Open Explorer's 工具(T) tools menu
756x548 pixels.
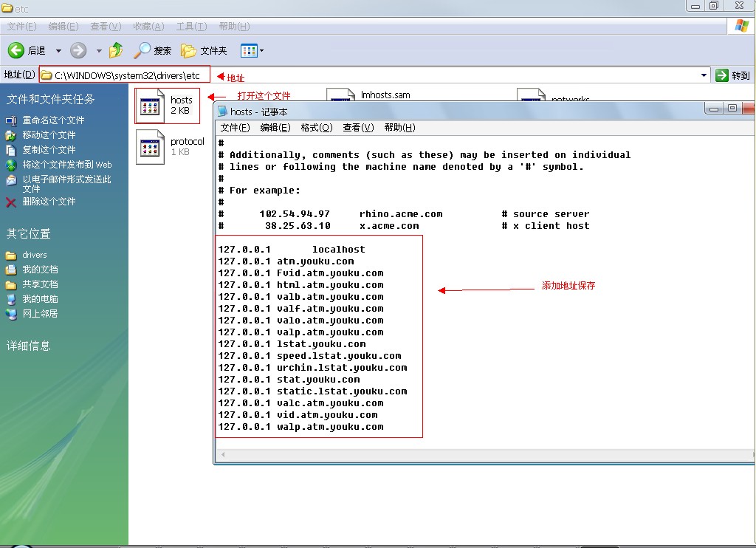click(x=191, y=26)
